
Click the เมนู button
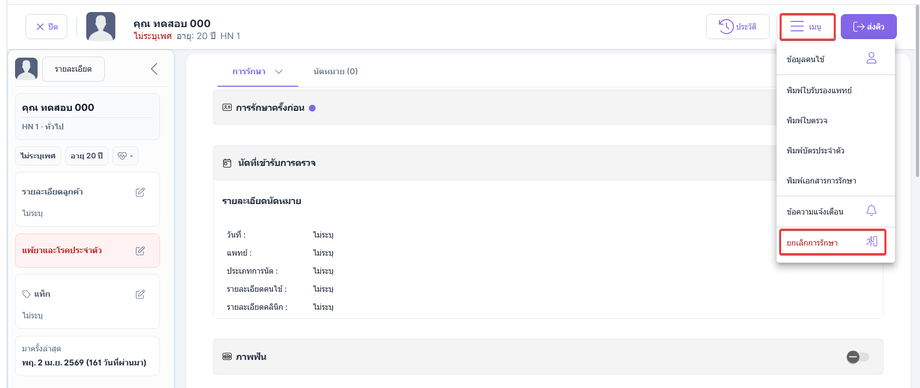coord(807,26)
